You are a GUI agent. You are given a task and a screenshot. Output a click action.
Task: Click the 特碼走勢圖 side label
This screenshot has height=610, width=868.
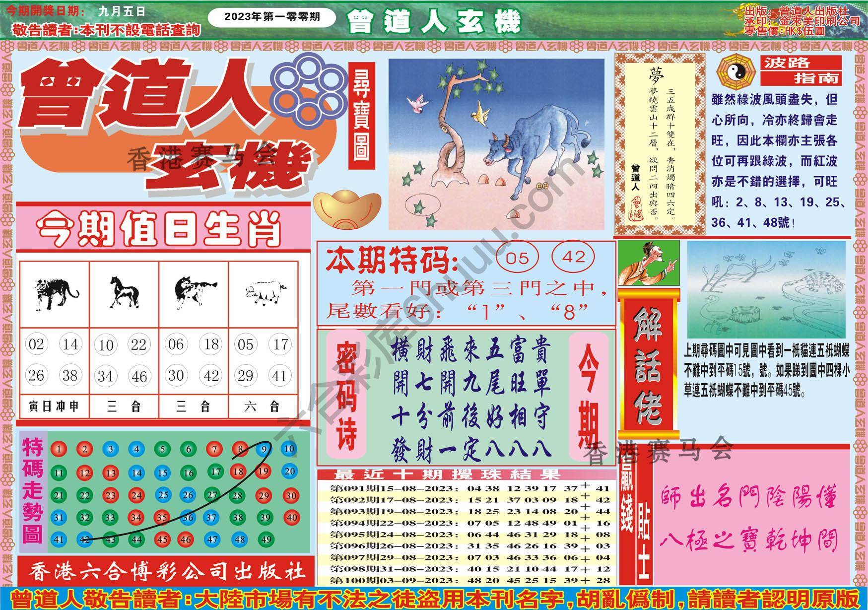(x=33, y=491)
